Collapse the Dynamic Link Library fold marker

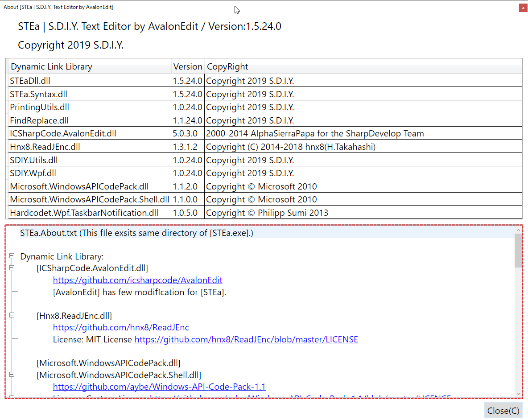tap(12, 256)
